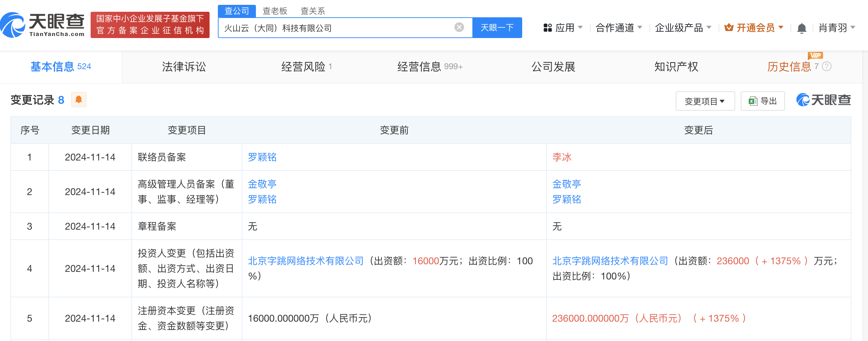Open the 李冰 person link
Image resolution: width=868 pixels, height=341 pixels.
tap(562, 157)
